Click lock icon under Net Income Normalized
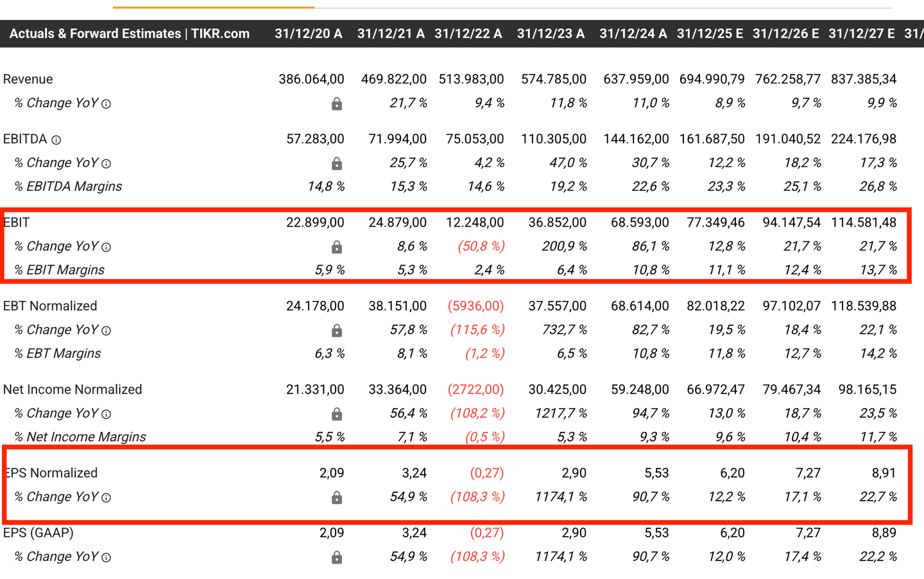The width and height of the screenshot is (924, 579). pos(336,414)
